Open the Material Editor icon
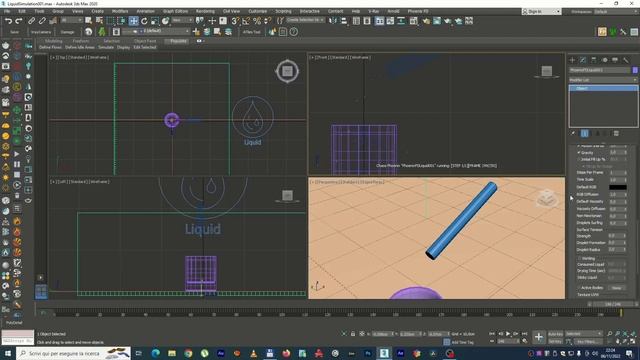The width and height of the screenshot is (640, 360). [x=414, y=20]
